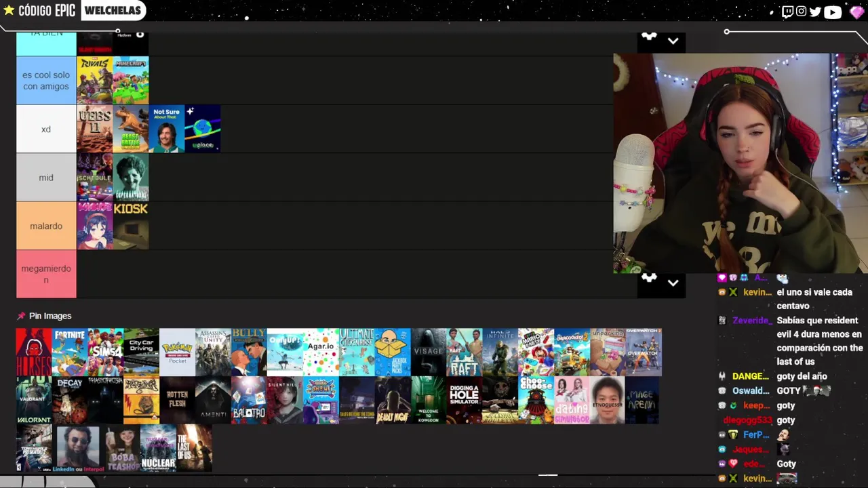868x488 pixels.
Task: Choose the Rotten Flesh thumbnail
Action: pyautogui.click(x=177, y=401)
